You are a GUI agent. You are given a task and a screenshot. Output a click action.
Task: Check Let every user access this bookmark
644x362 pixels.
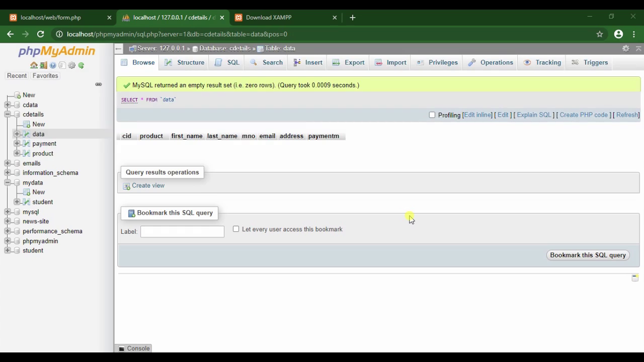(x=236, y=229)
